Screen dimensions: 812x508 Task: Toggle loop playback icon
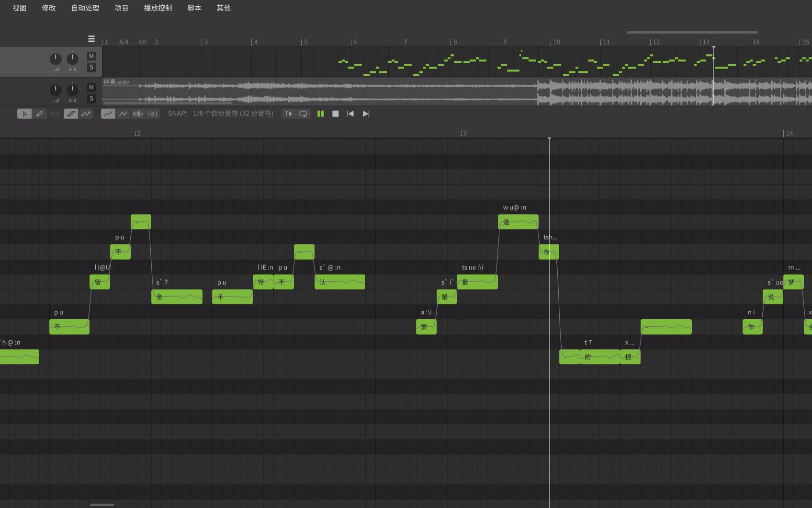click(303, 114)
